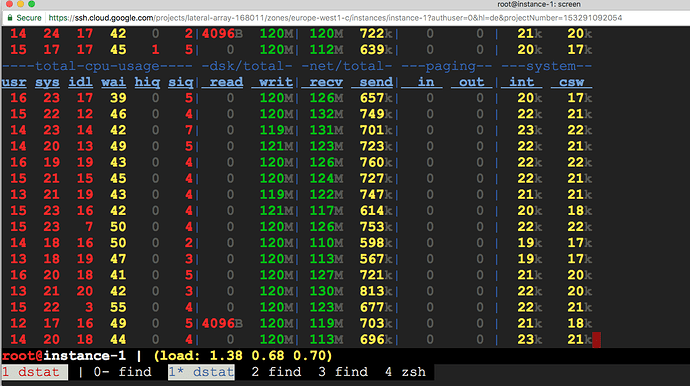The image size is (690, 386).
Task: Click the 'siq' column header
Action: coord(180,82)
